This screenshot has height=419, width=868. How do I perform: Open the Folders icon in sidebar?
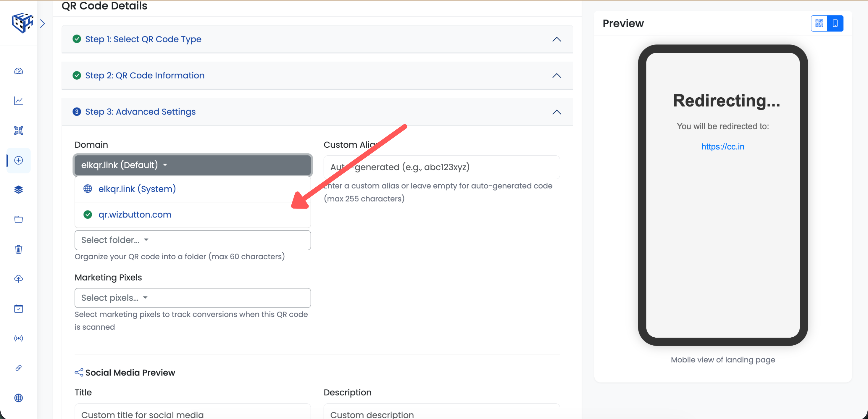[x=19, y=219]
